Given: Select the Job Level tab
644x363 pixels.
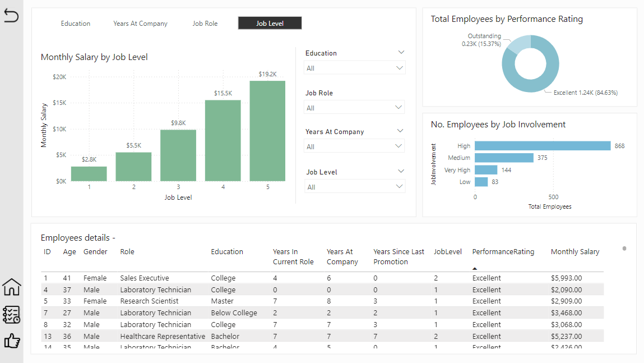Looking at the screenshot, I should (x=270, y=23).
